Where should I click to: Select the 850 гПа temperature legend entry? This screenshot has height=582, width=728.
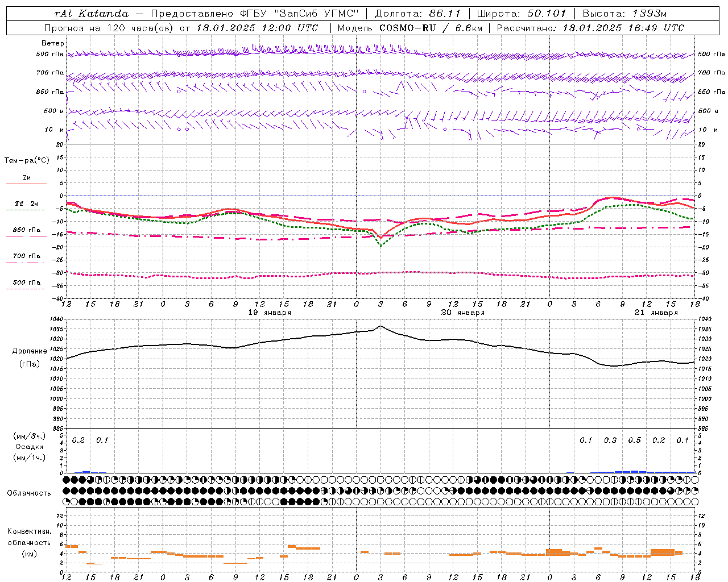[x=27, y=230]
